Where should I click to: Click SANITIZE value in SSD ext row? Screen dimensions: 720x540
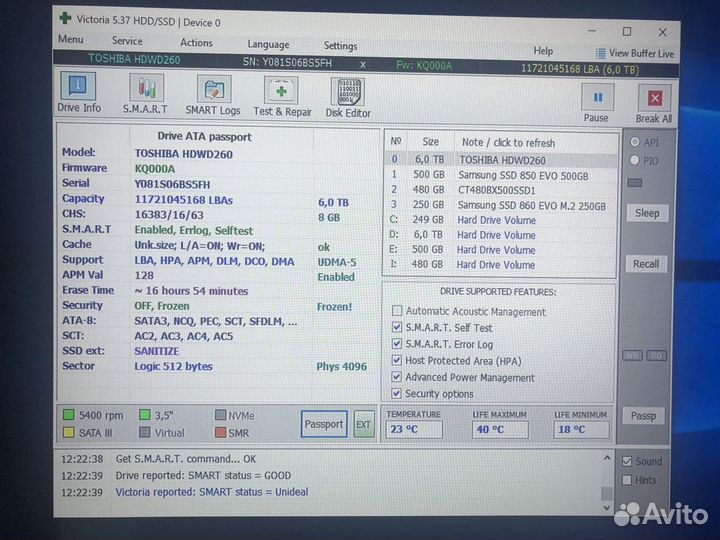[156, 351]
